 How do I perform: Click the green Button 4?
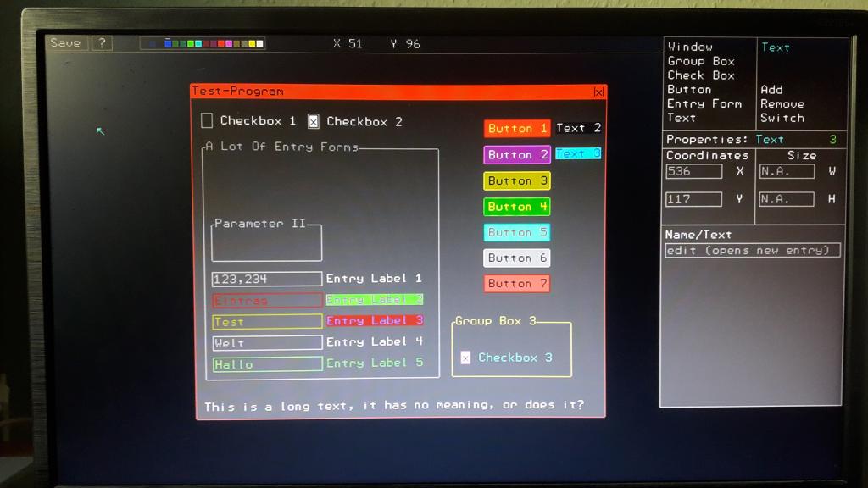click(x=517, y=207)
